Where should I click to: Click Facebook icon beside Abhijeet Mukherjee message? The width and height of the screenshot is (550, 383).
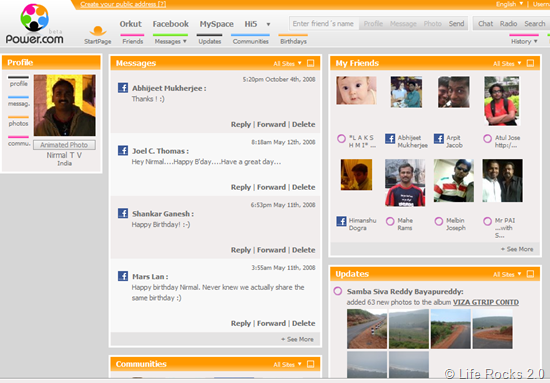click(x=123, y=88)
